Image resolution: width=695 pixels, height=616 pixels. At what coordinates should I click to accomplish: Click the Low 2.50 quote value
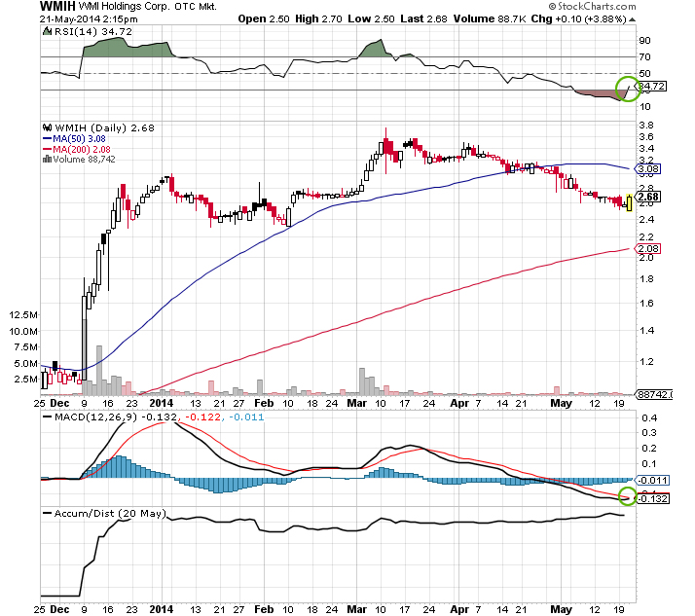point(371,19)
